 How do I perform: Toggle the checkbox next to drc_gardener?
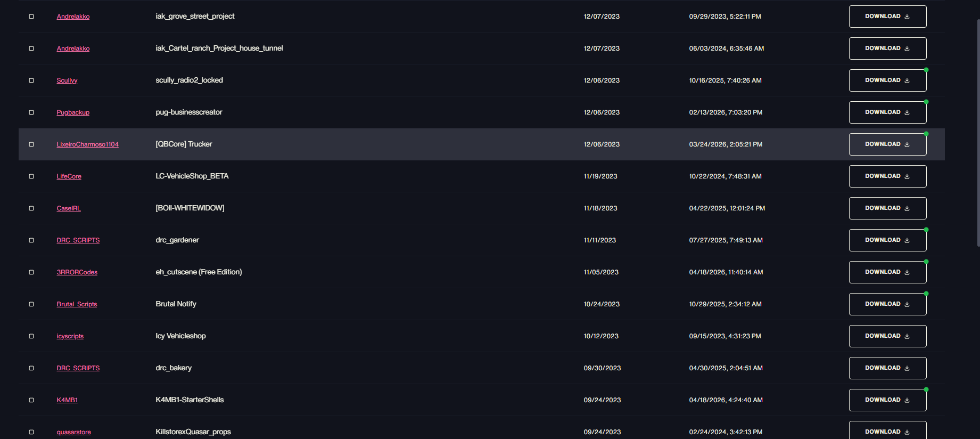coord(31,240)
